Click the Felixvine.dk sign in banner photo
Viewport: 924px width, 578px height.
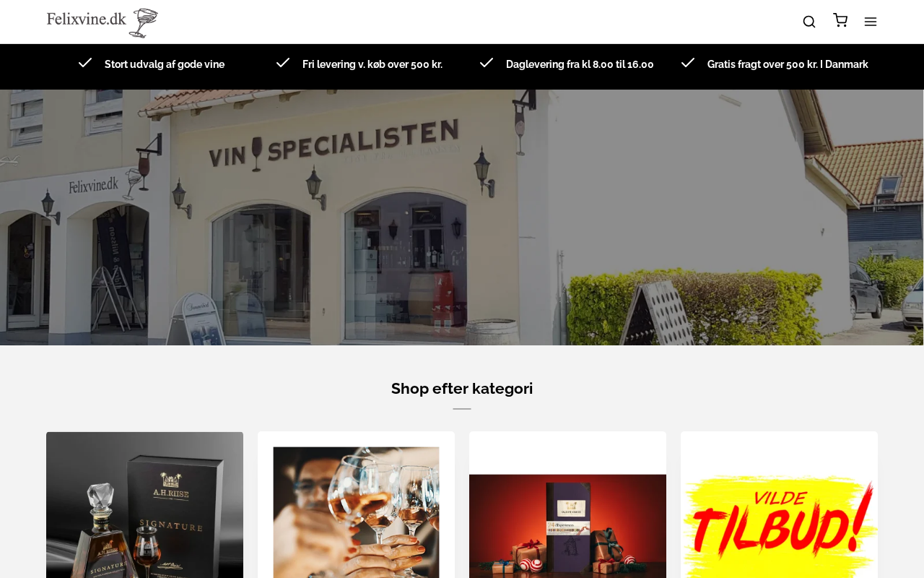click(93, 186)
